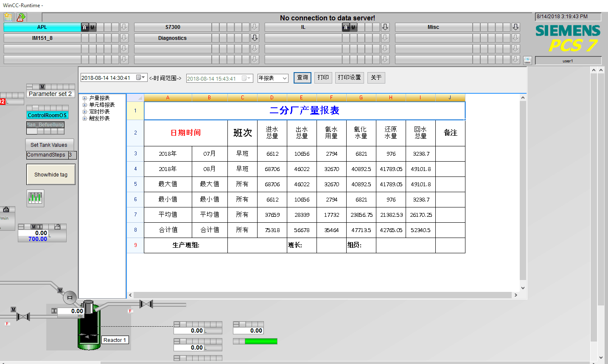Select the inlet valve left of the reactor
This screenshot has height=364, width=608.
tap(23, 316)
